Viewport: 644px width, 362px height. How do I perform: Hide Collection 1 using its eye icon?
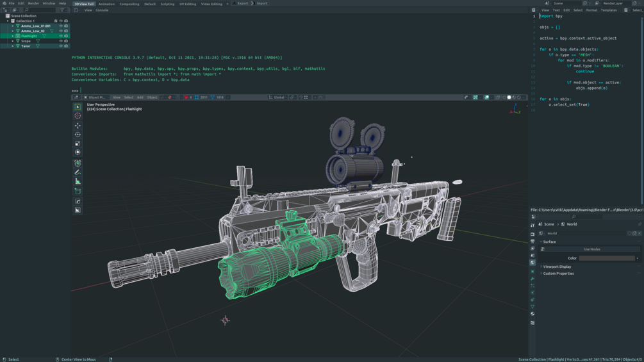(x=61, y=21)
